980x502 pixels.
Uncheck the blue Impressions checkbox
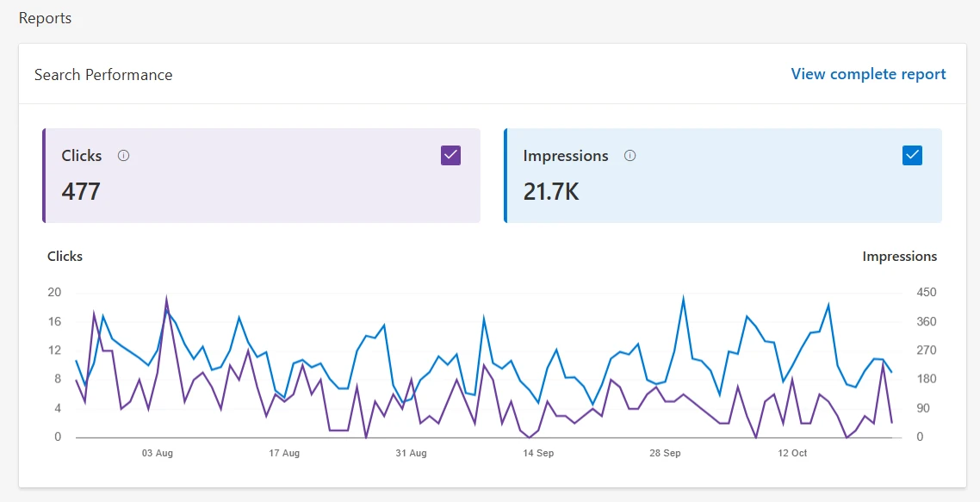click(912, 155)
